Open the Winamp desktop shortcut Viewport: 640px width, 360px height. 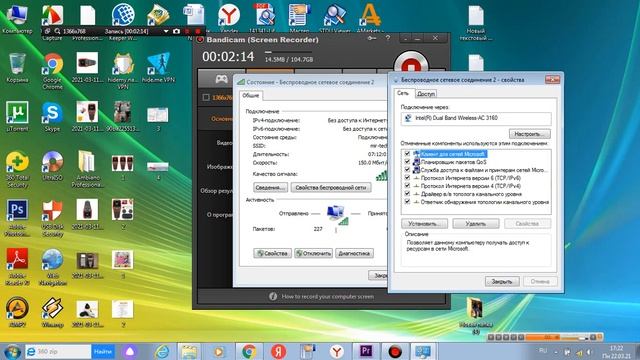pyautogui.click(x=52, y=313)
